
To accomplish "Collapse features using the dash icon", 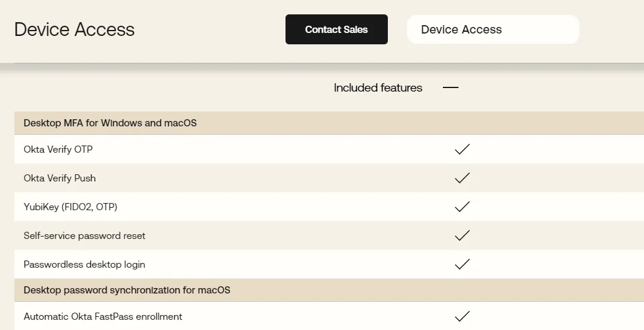I will 450,87.
